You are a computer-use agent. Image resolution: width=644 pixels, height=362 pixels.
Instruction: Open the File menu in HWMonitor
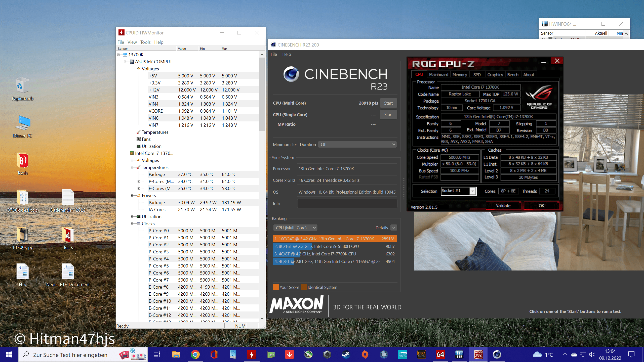coord(121,42)
